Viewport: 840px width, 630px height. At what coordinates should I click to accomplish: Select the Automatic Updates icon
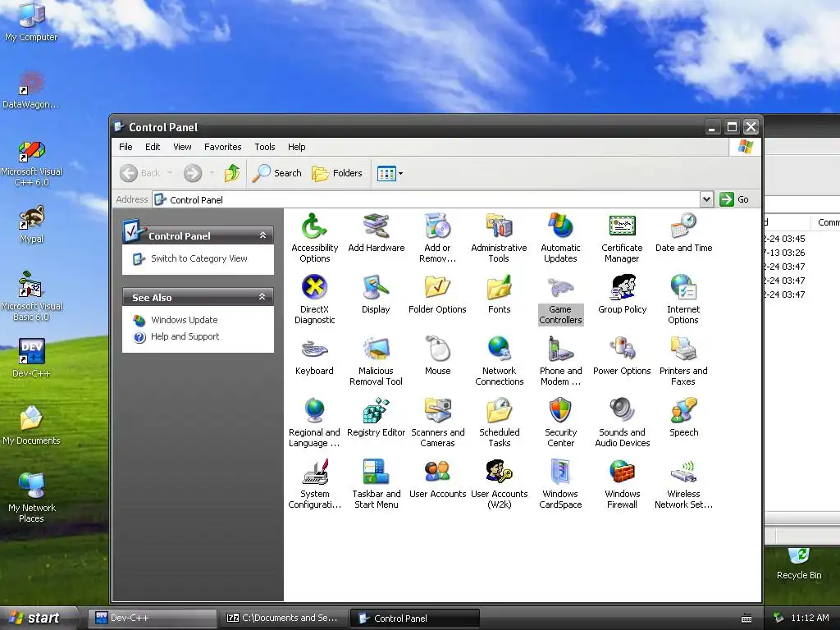point(560,238)
